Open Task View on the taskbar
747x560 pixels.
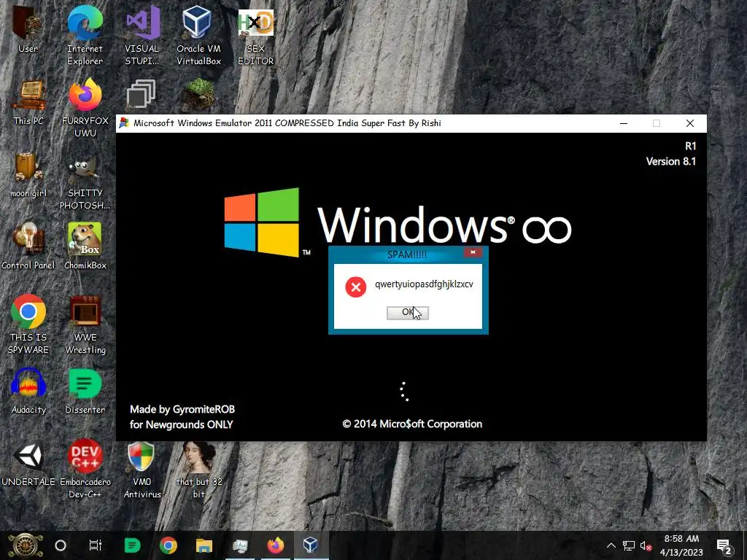click(96, 545)
